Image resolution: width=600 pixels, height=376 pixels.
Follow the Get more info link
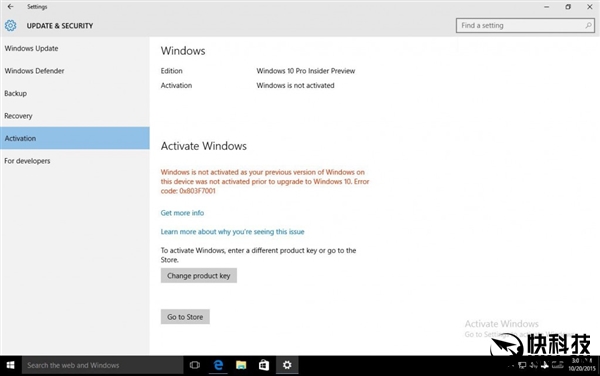(182, 213)
